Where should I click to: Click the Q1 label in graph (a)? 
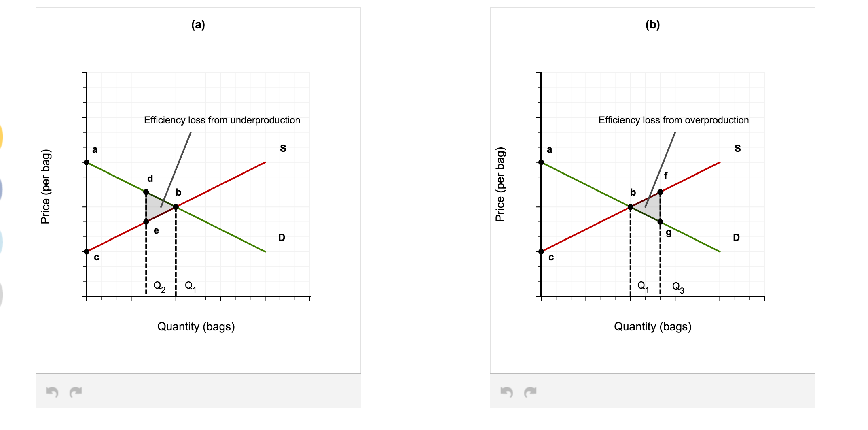[x=189, y=285]
